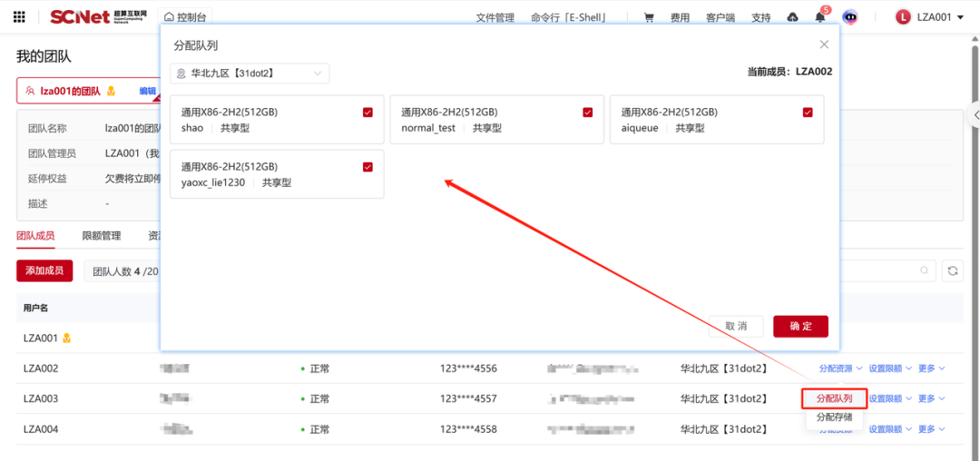Image resolution: width=980 pixels, height=461 pixels.
Task: Click the 添加成员 button
Action: click(44, 270)
